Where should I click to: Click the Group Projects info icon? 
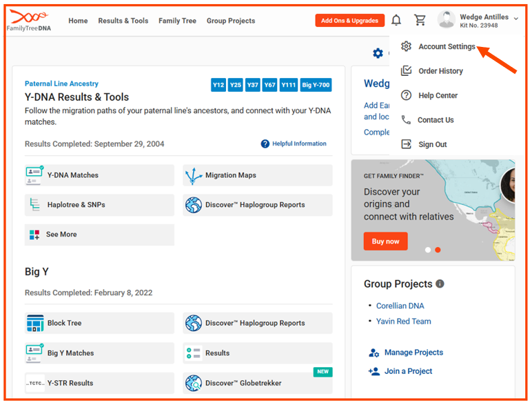440,284
